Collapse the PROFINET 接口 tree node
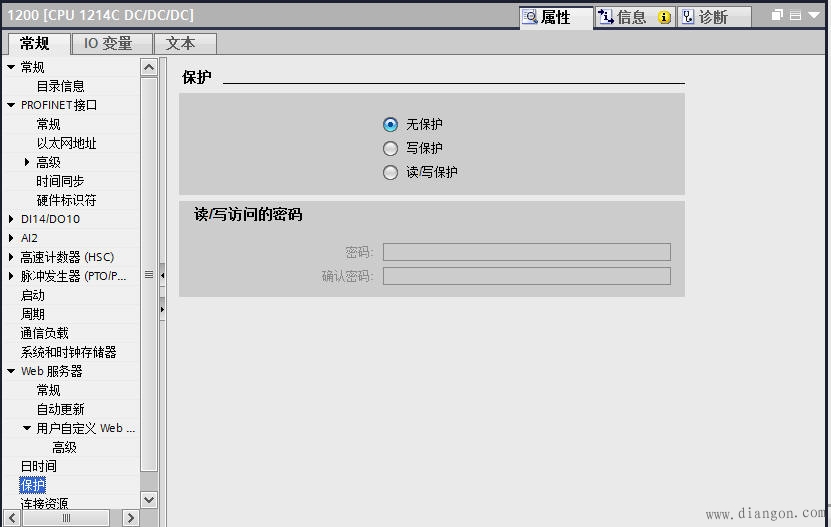 (x=11, y=105)
